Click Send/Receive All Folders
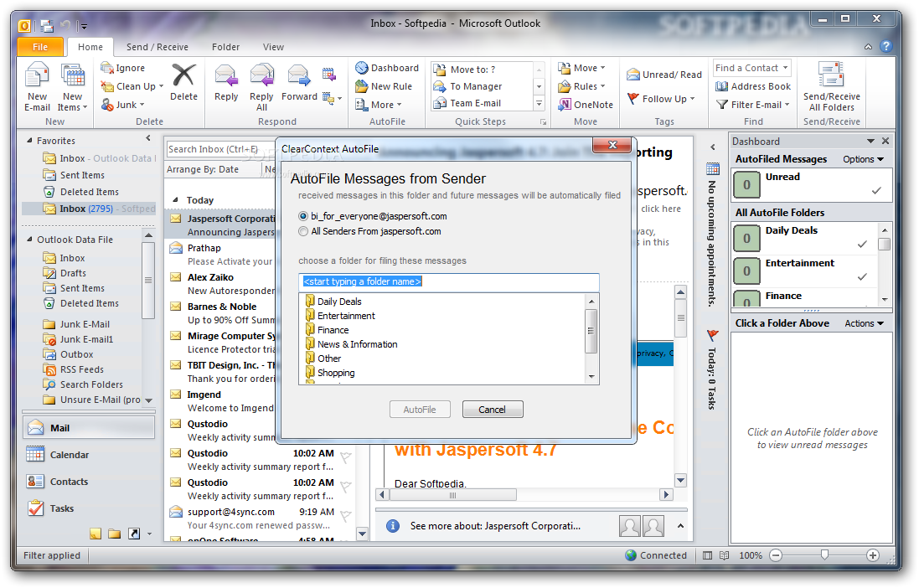 (831, 87)
